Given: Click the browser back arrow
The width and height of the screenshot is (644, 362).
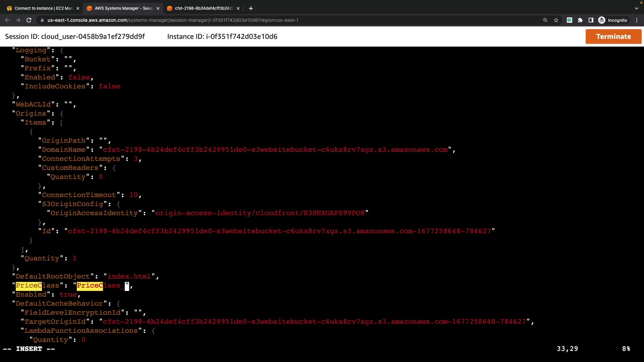Looking at the screenshot, I should (x=7, y=20).
